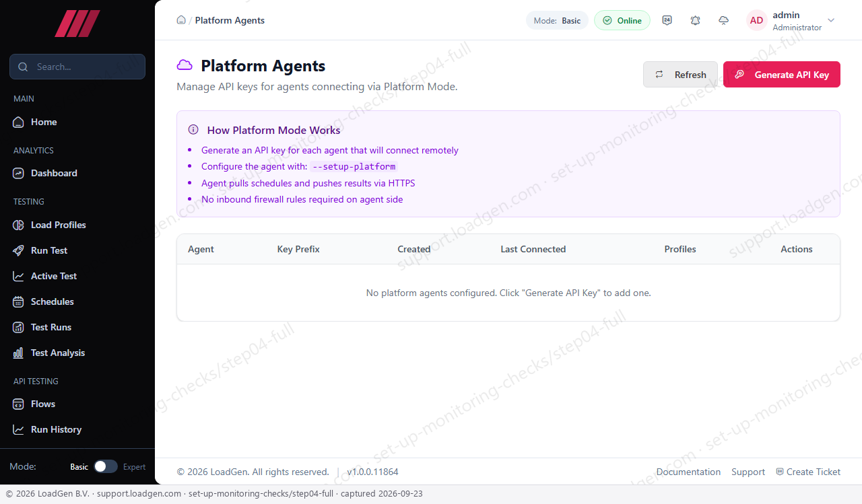Click the version number v1.0.0.11864
This screenshot has width=862, height=504.
click(x=372, y=472)
